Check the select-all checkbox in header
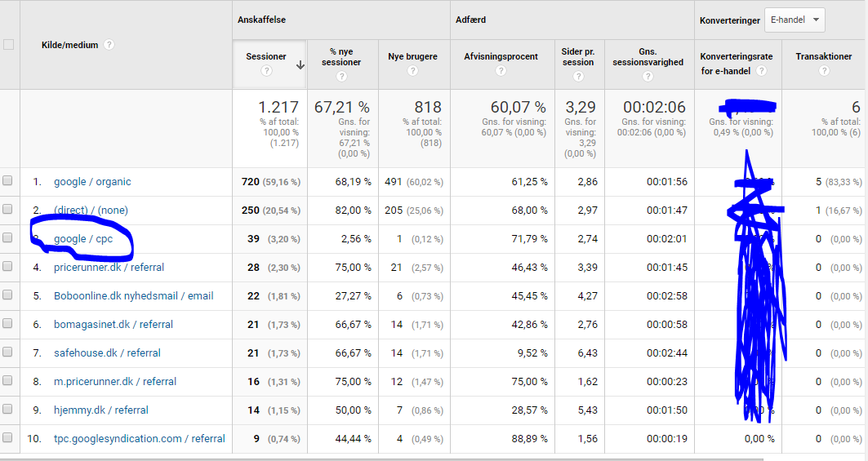Image resolution: width=868 pixels, height=461 pixels. [9, 45]
